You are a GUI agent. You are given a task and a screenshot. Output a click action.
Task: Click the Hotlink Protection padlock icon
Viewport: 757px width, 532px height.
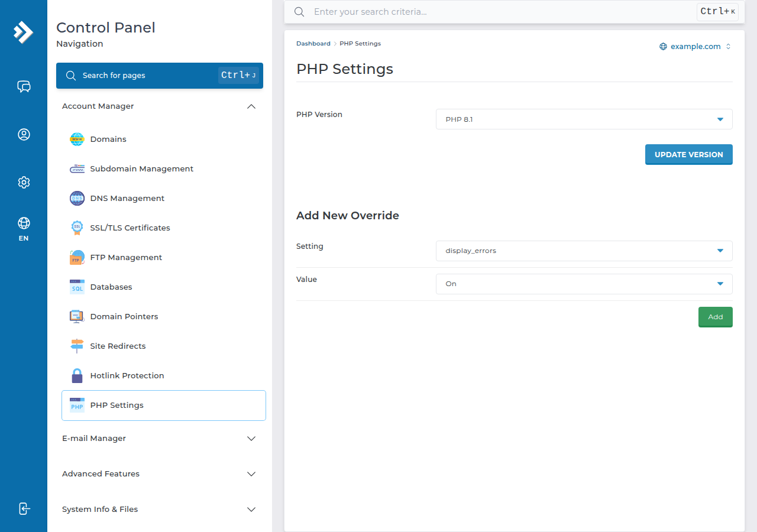pyautogui.click(x=77, y=376)
